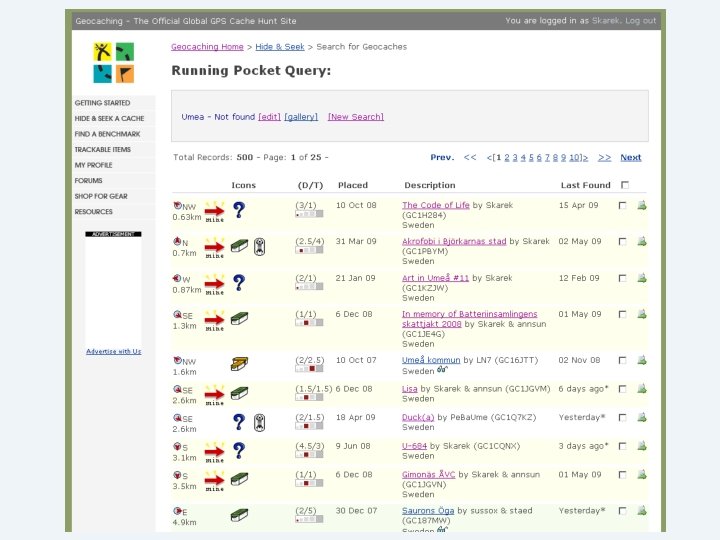Click send-to-GPS icon for U-684 row
Image resolution: width=720 pixels, height=540 pixels.
(x=642, y=445)
